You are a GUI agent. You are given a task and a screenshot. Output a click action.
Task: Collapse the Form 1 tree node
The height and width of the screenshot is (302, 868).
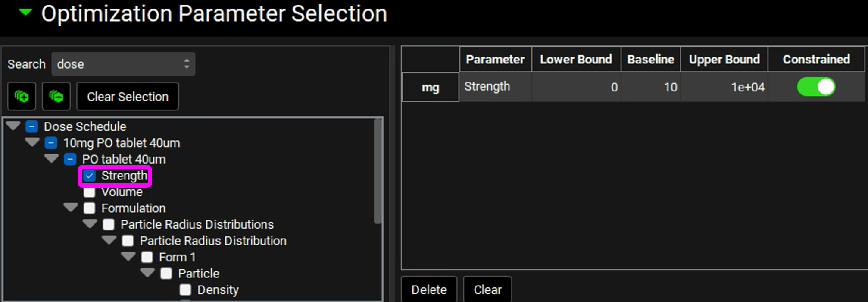click(x=128, y=257)
